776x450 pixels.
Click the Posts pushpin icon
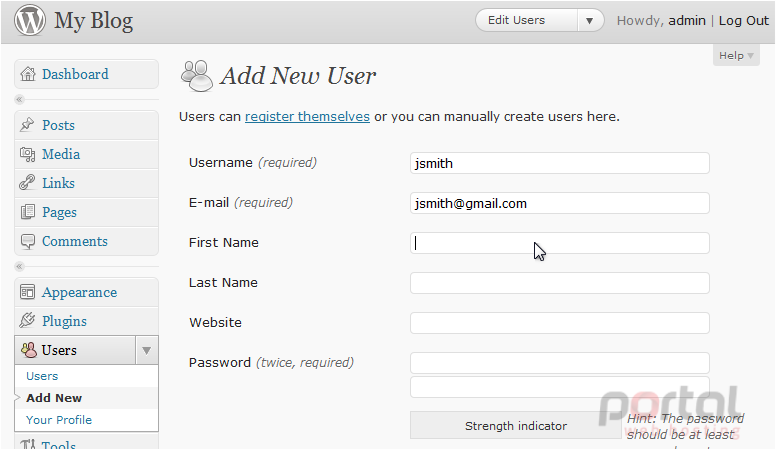tap(27, 125)
